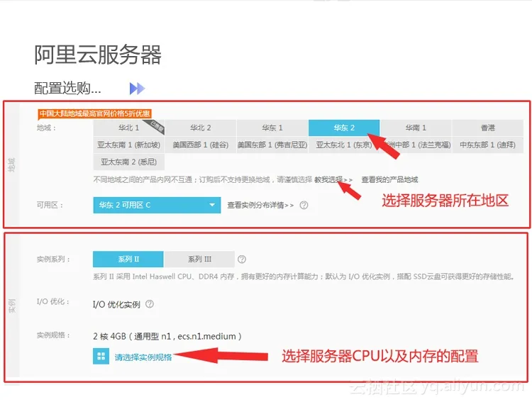Select 亚太东北 1 (东京) region

point(344,145)
